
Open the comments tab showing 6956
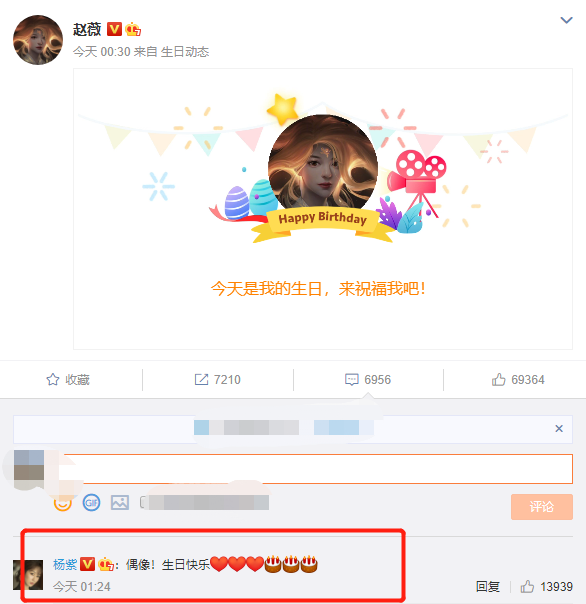click(368, 380)
